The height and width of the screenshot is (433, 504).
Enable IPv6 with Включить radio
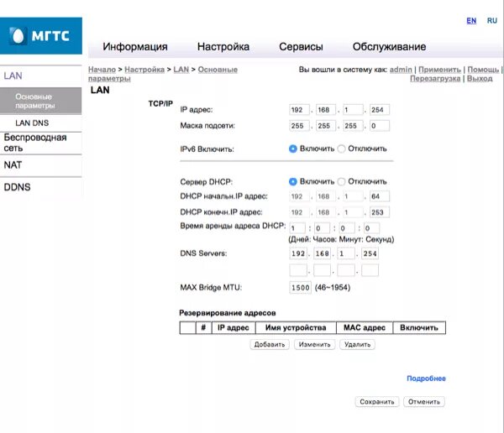click(x=293, y=149)
